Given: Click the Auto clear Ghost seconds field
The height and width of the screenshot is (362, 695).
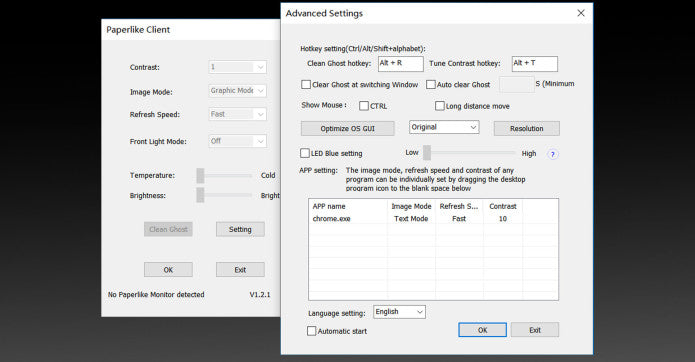Looking at the screenshot, I should [517, 84].
